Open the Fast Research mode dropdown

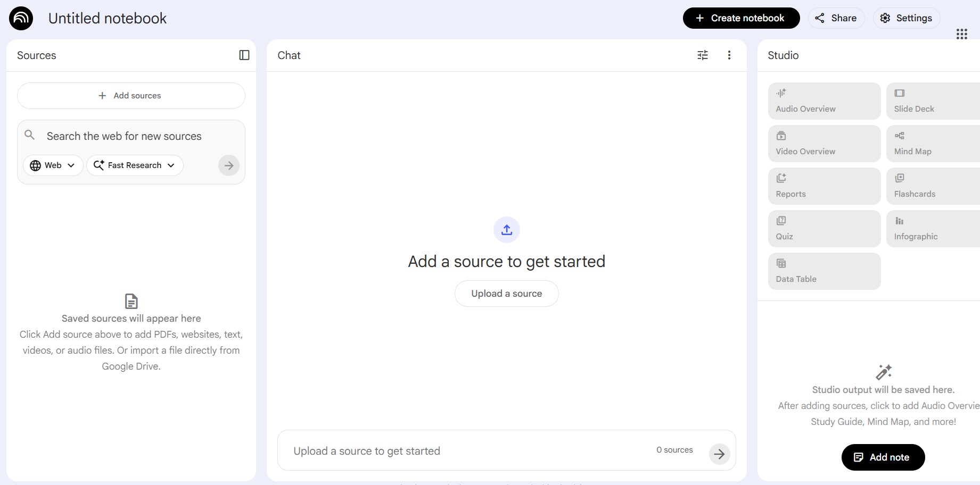point(135,165)
